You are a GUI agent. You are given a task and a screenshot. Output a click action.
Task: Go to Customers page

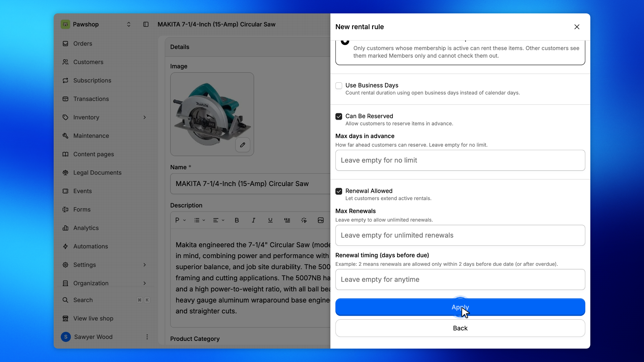(x=106, y=62)
